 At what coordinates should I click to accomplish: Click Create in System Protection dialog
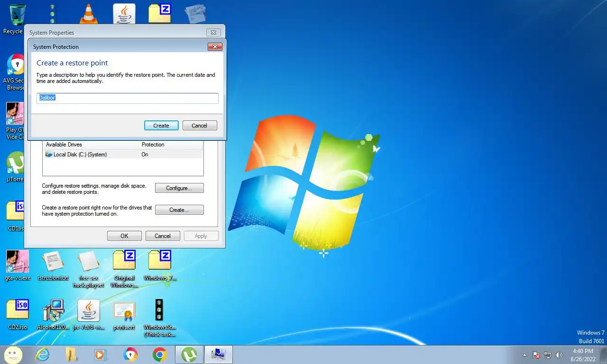pyautogui.click(x=161, y=126)
